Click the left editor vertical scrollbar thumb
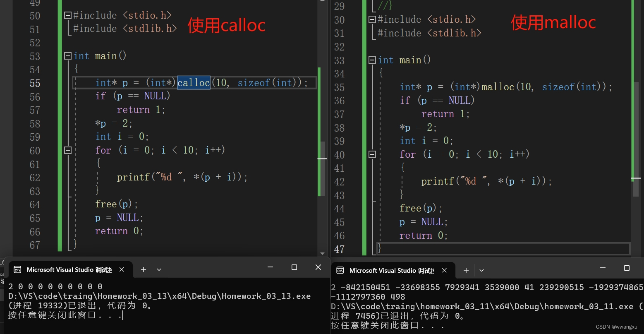Viewport: 644px width, 334px height. tap(322, 168)
